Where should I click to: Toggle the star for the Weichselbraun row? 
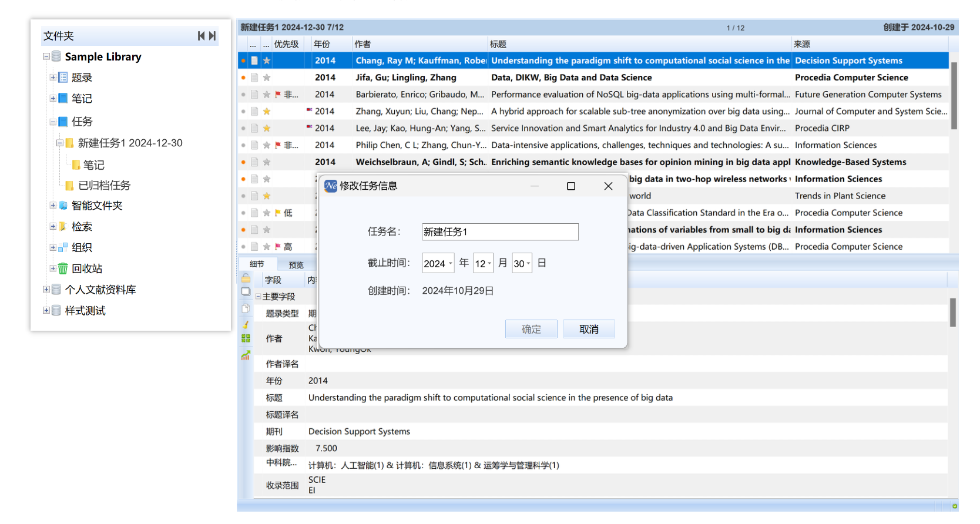(x=267, y=162)
